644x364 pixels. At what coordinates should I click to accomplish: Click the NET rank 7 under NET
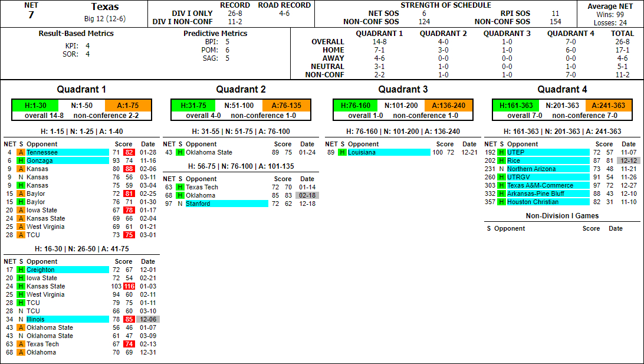[31, 15]
